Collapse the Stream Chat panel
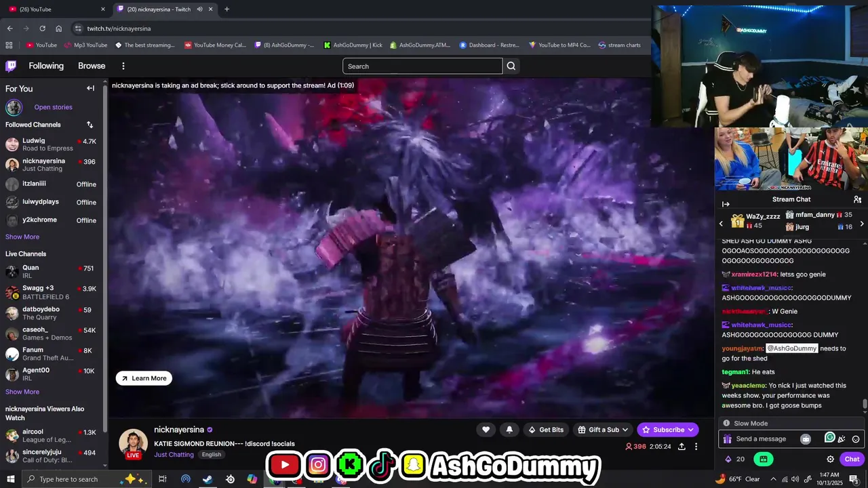 726,204
